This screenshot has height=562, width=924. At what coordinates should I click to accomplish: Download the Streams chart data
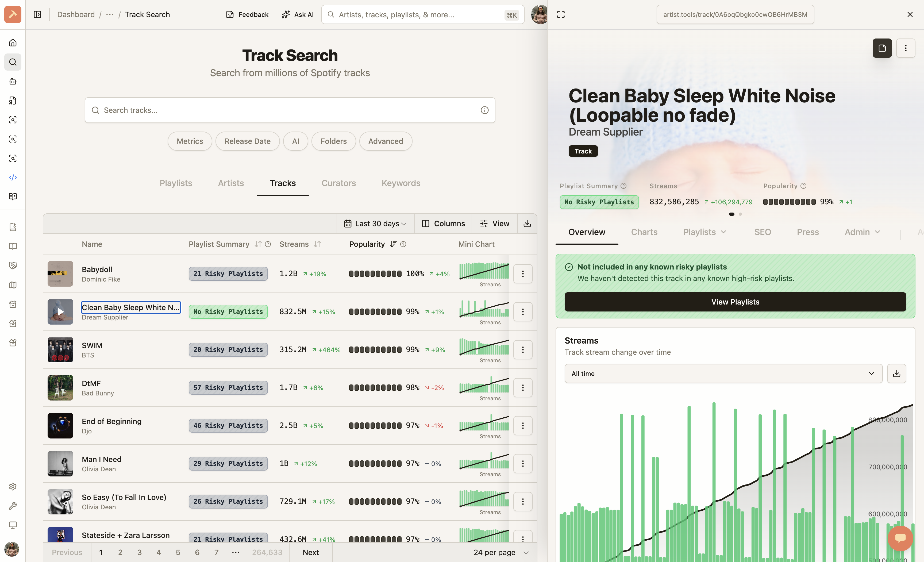coord(896,374)
